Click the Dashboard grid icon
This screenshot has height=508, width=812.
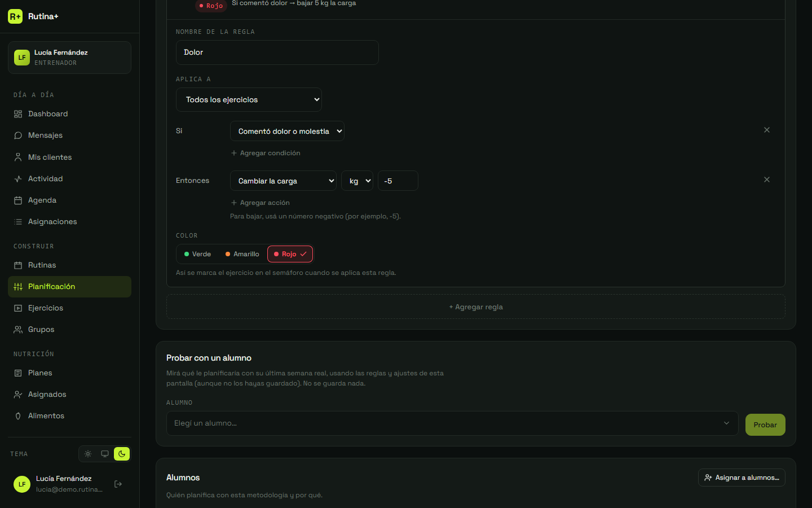pyautogui.click(x=18, y=114)
